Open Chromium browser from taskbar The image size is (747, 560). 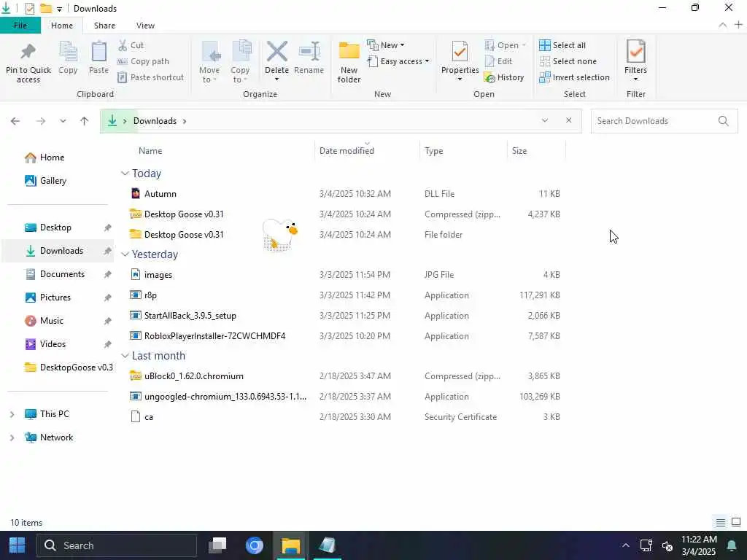click(x=254, y=545)
